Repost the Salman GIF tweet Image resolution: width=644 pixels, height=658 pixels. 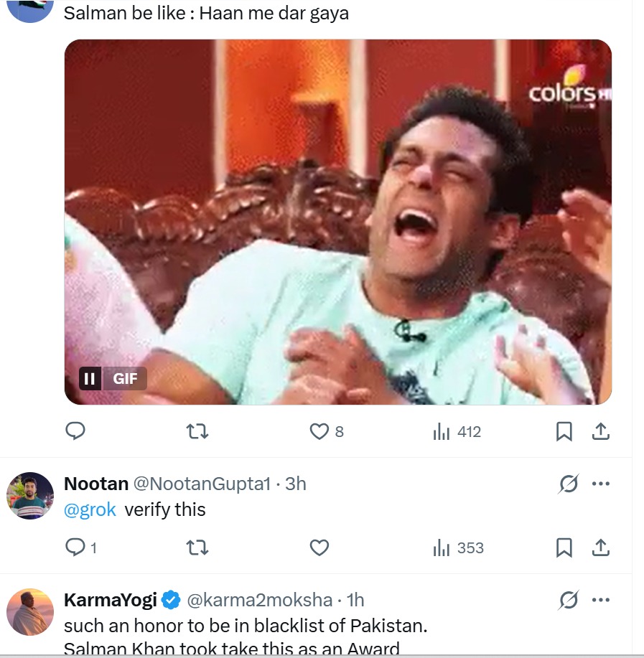197,431
